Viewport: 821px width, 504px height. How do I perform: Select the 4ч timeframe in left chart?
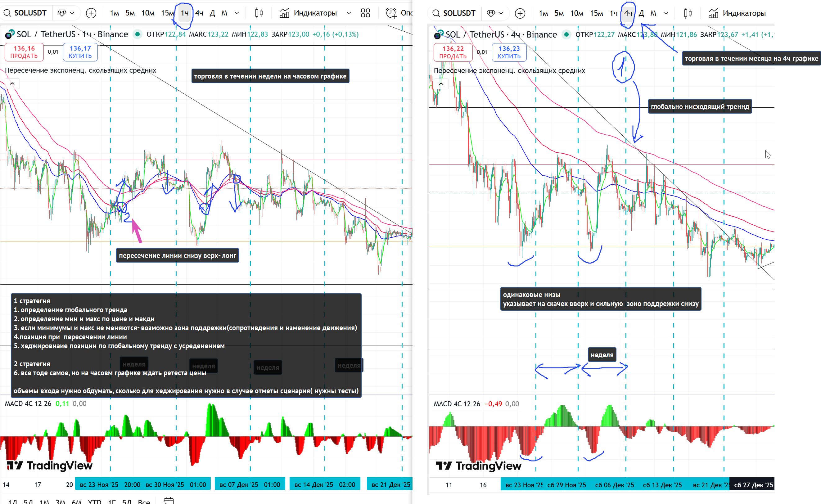click(x=199, y=13)
